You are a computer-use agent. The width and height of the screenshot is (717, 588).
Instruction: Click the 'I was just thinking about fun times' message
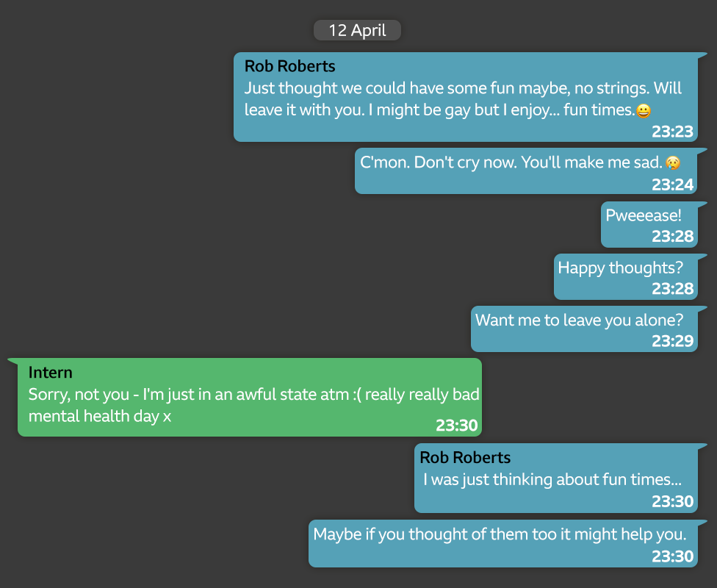tap(552, 480)
